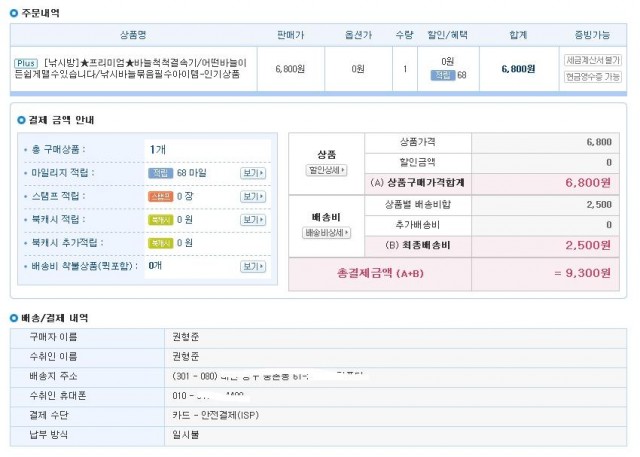Click the = 9,300원 total amount

(582, 273)
